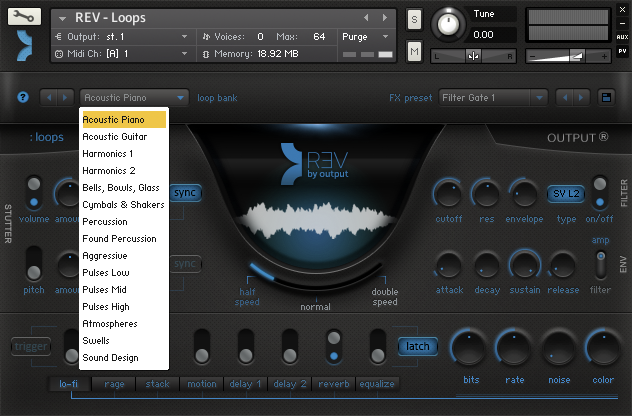Open the delay 1 effect tab
The height and width of the screenshot is (416, 632).
click(245, 384)
